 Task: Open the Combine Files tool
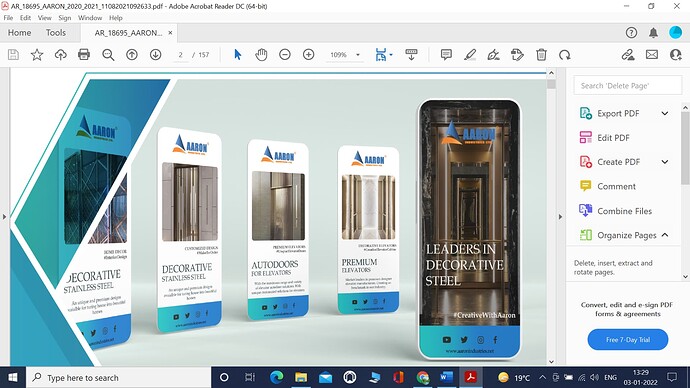point(624,211)
